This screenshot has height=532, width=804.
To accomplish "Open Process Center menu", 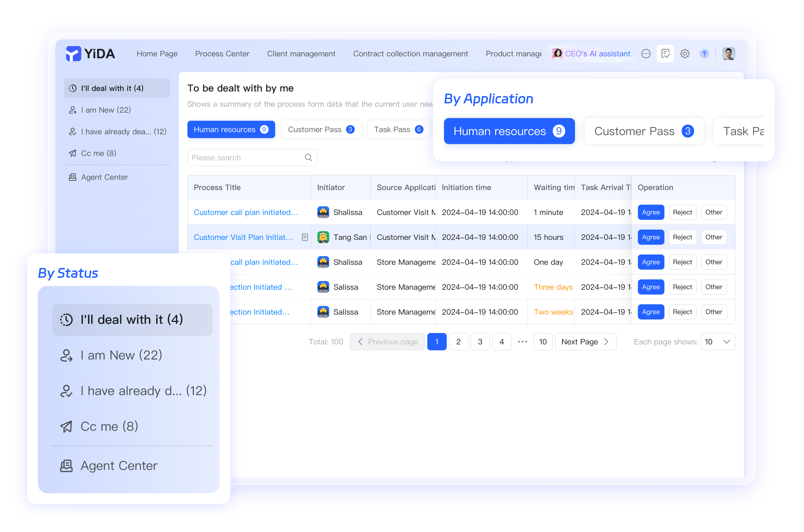I will (222, 54).
